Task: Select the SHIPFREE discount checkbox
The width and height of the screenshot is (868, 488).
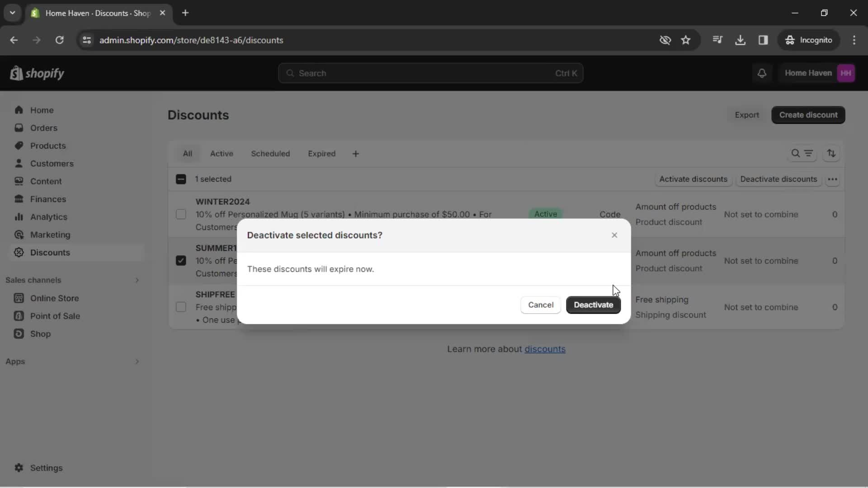Action: pos(181,306)
